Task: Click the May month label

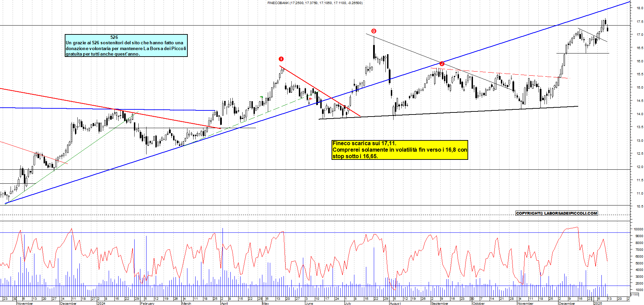Action: (266, 303)
